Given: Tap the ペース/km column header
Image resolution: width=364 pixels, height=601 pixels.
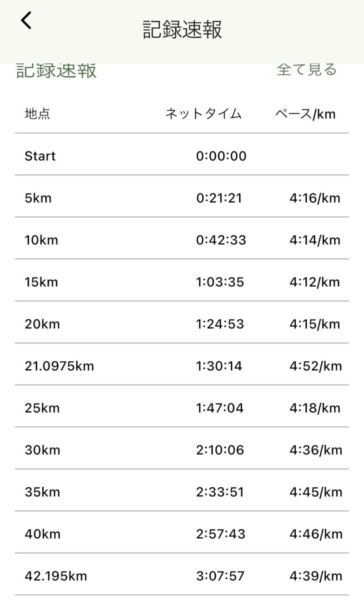Looking at the screenshot, I should 305,114.
